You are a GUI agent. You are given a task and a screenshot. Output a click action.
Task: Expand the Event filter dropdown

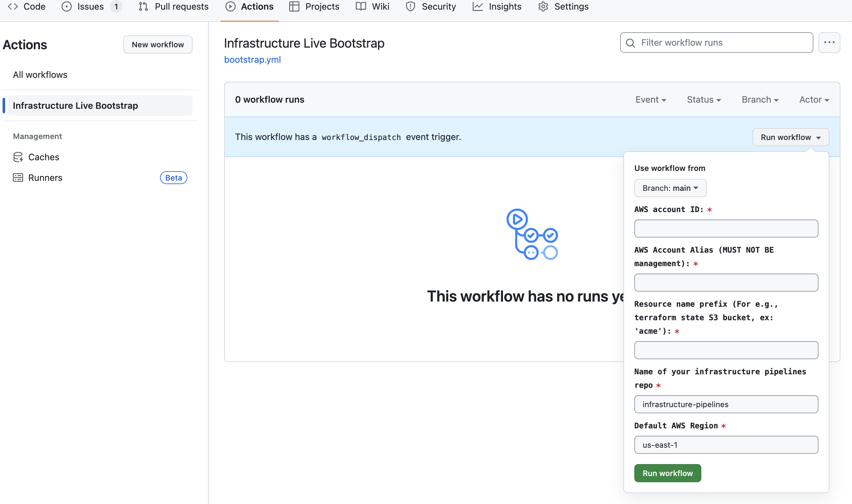(650, 99)
